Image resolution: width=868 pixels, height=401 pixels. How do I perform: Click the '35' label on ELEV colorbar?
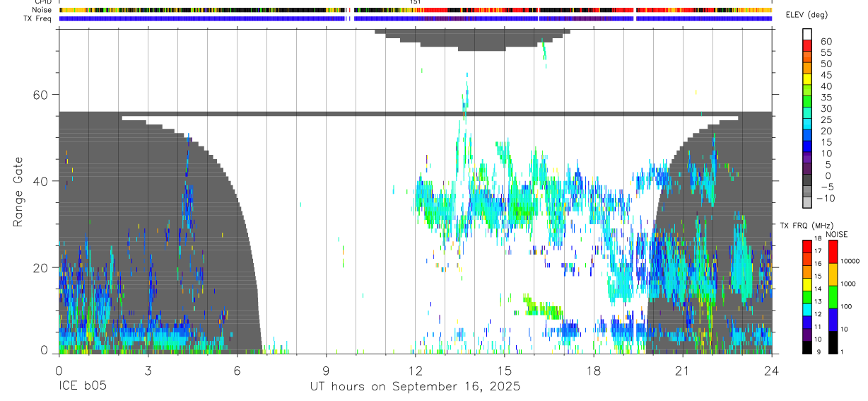(825, 98)
